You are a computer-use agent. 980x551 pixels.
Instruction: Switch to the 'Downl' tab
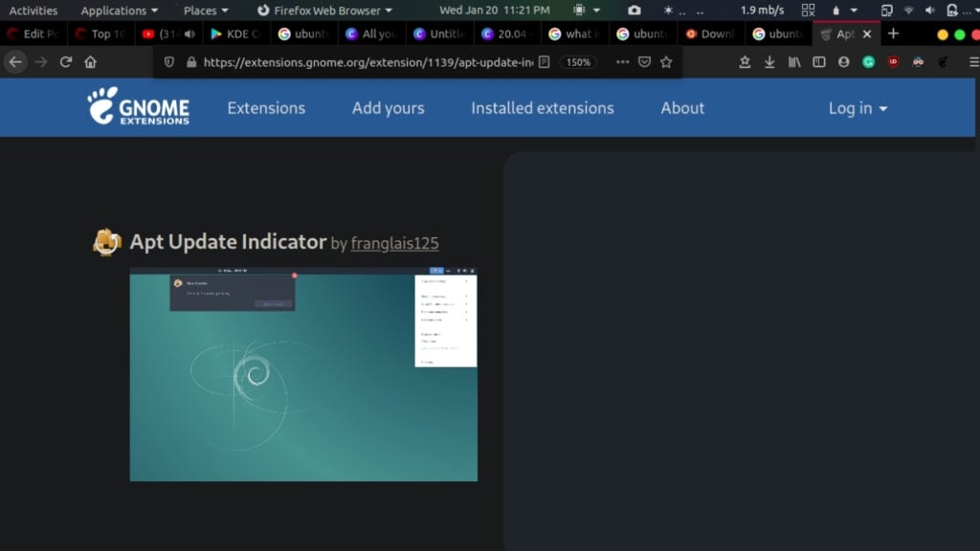(711, 33)
